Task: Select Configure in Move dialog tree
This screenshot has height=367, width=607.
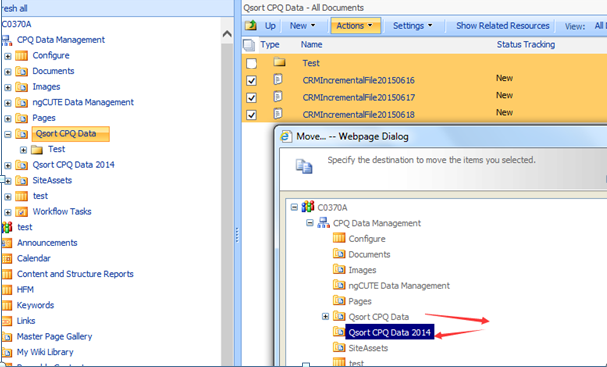Action: tap(367, 239)
